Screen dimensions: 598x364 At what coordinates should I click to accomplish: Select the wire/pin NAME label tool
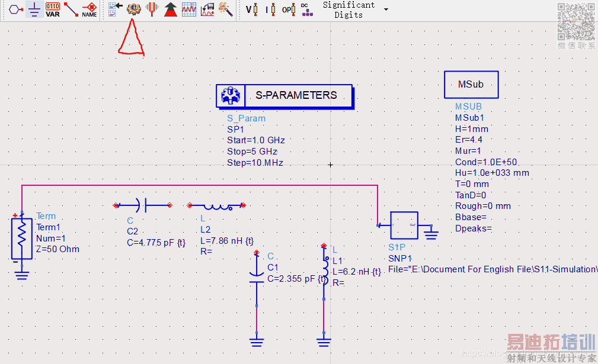coord(89,9)
